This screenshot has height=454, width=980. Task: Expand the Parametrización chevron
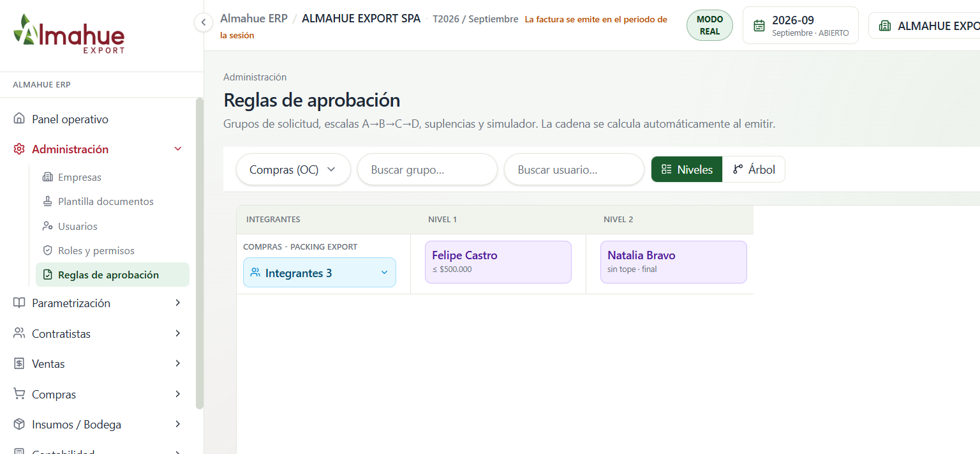coord(178,303)
